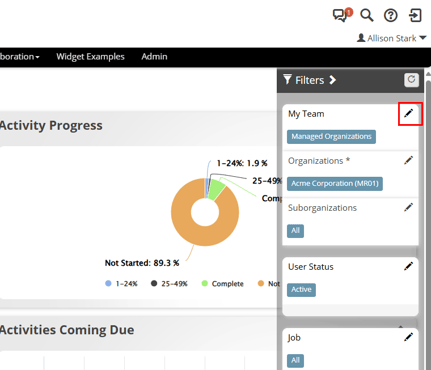This screenshot has height=370, width=431.
Task: Click the Filters panel title text
Action: (x=310, y=80)
